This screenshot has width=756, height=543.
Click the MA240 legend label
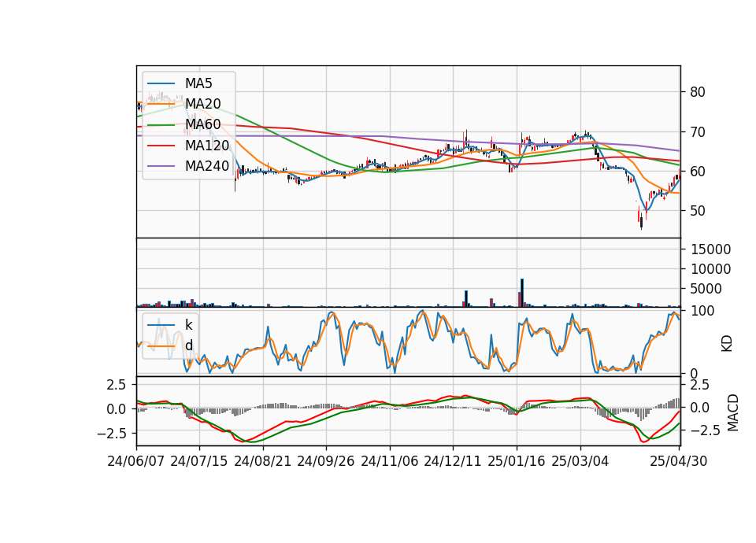207,166
